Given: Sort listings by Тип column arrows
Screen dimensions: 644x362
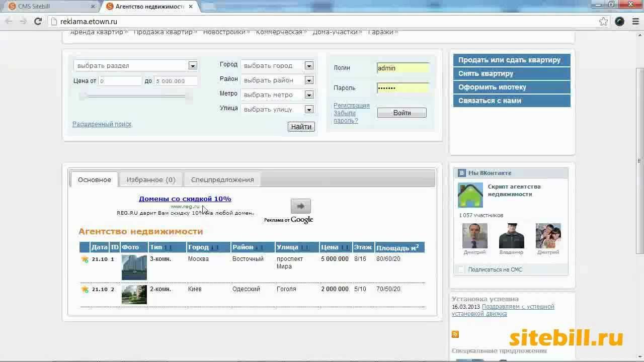Looking at the screenshot, I should click(x=168, y=247).
